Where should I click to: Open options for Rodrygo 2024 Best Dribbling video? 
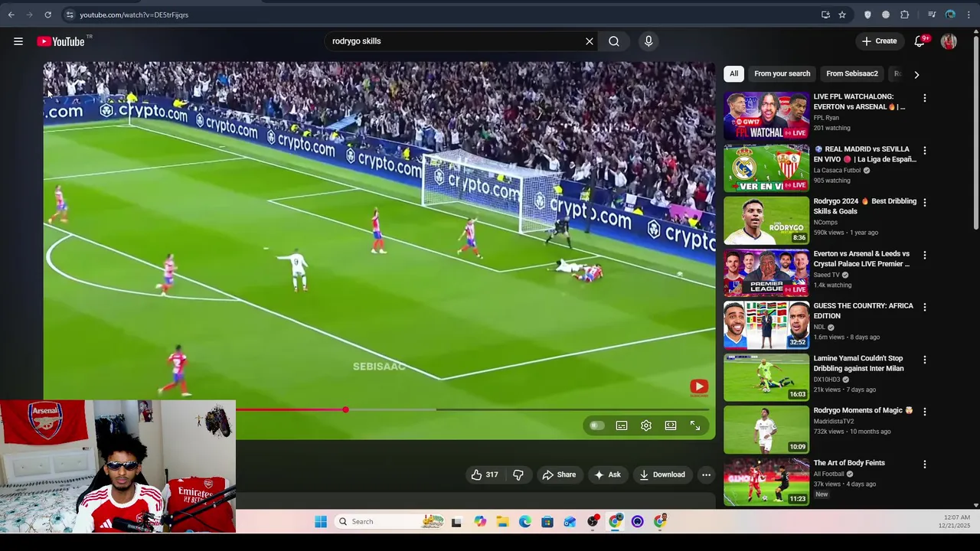[924, 202]
